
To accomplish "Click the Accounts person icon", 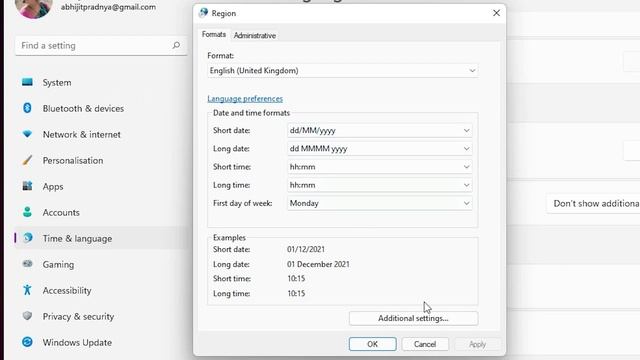I will (x=27, y=212).
